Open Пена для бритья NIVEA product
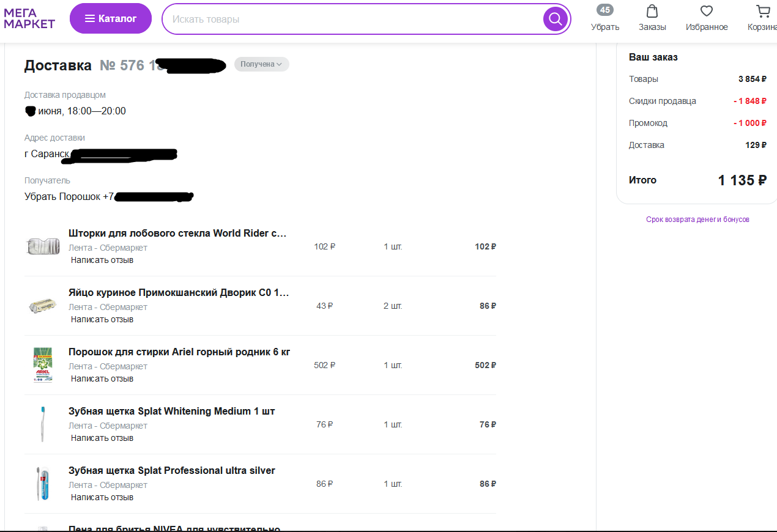Image resolution: width=777 pixels, height=532 pixels. (174, 528)
